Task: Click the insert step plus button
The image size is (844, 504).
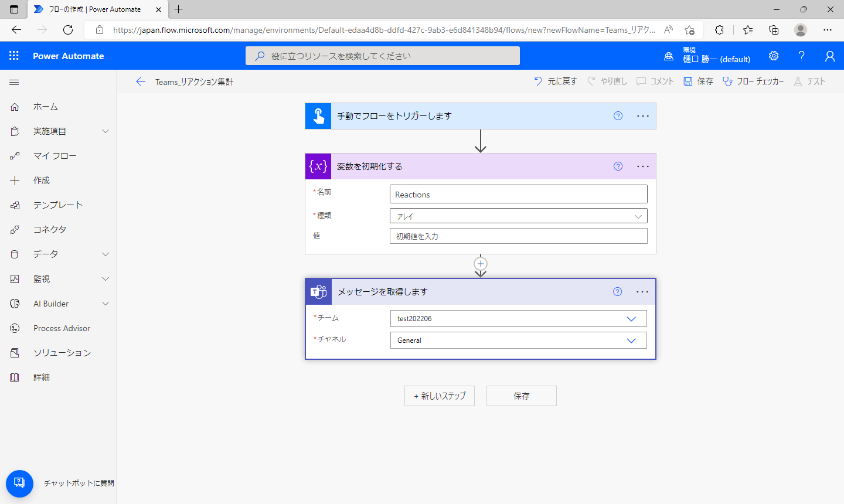Action: click(x=481, y=264)
